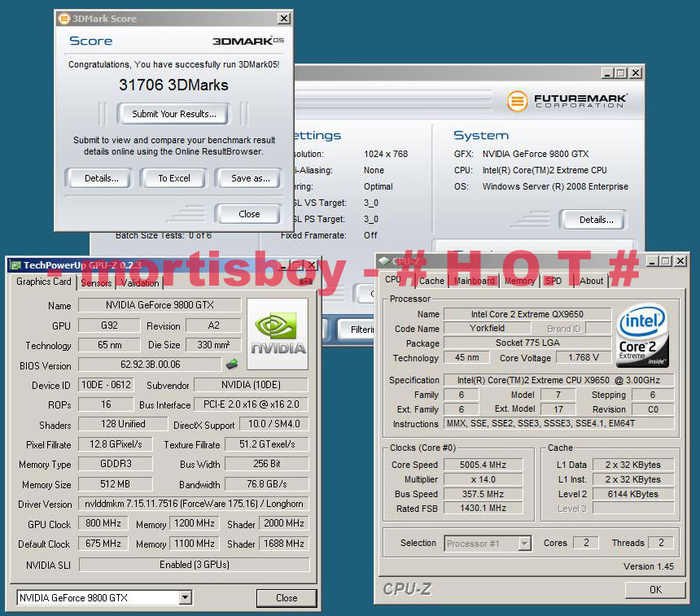Click the Filtering button in 3DMark05 window
Screen dimensions: 700x616
click(x=357, y=330)
